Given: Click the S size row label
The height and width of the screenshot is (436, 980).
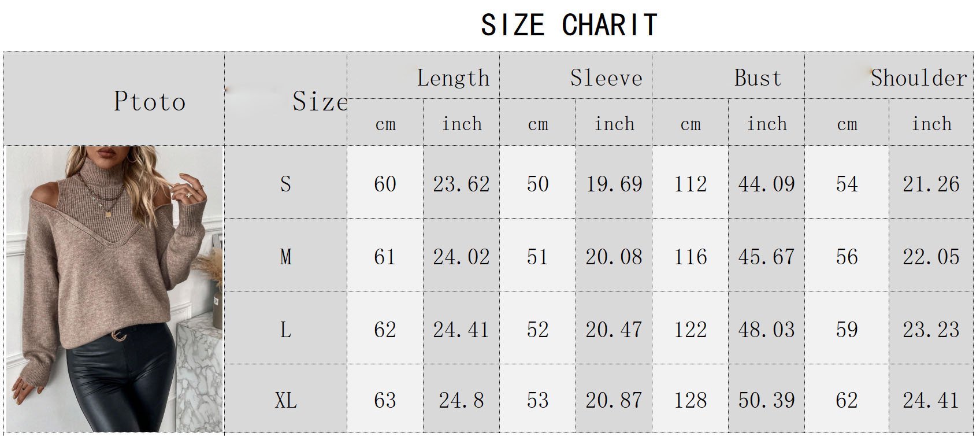Looking at the screenshot, I should (x=285, y=184).
